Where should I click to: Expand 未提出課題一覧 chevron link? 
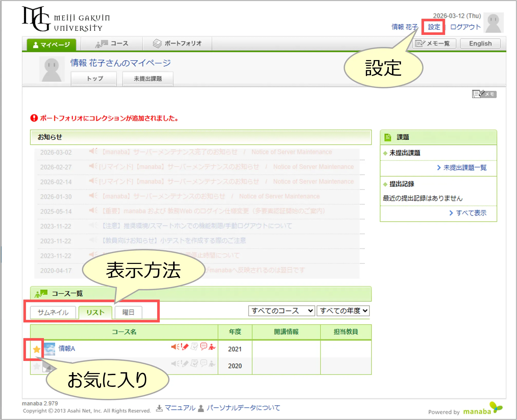[462, 168]
